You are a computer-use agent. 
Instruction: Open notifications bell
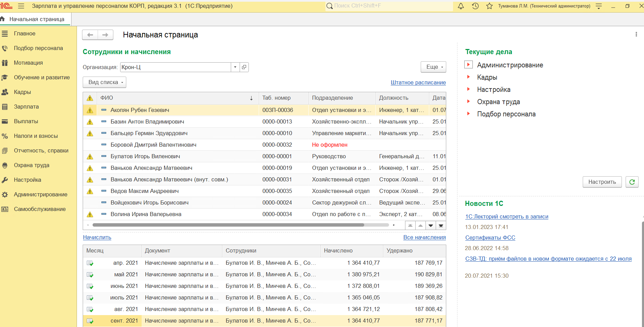[461, 6]
